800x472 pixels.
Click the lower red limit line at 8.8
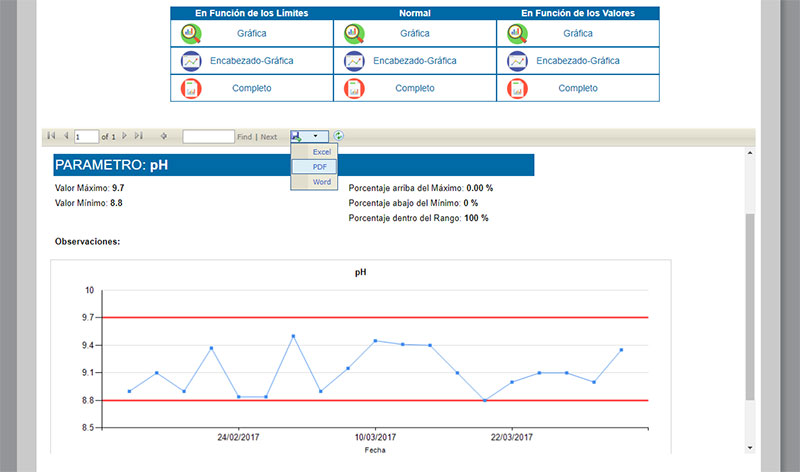point(375,401)
